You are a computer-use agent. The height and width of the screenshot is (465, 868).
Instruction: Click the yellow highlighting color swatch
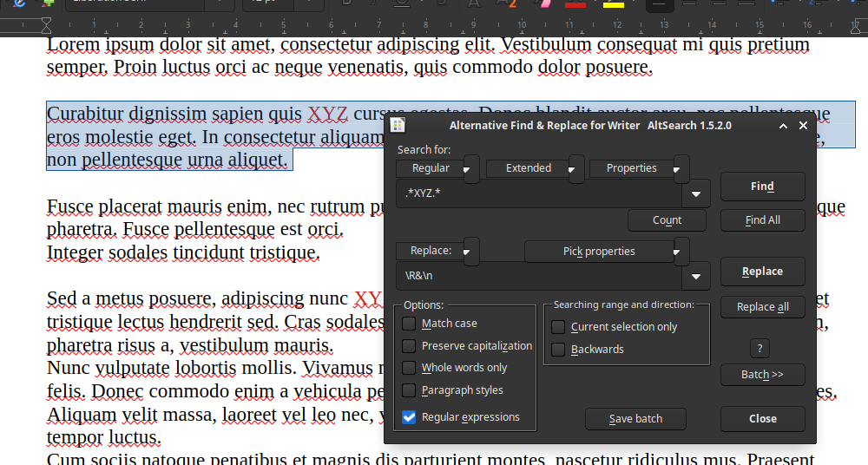614,5
